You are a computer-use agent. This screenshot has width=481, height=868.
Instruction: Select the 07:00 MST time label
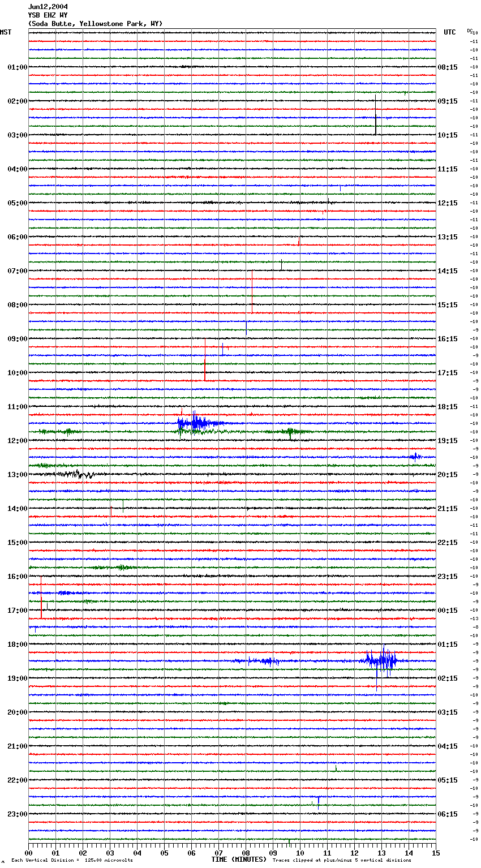pyautogui.click(x=18, y=271)
